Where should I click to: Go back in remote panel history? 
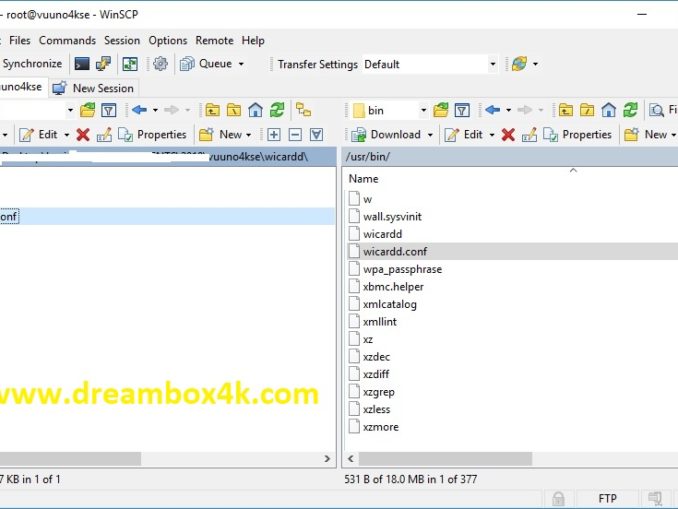point(493,110)
